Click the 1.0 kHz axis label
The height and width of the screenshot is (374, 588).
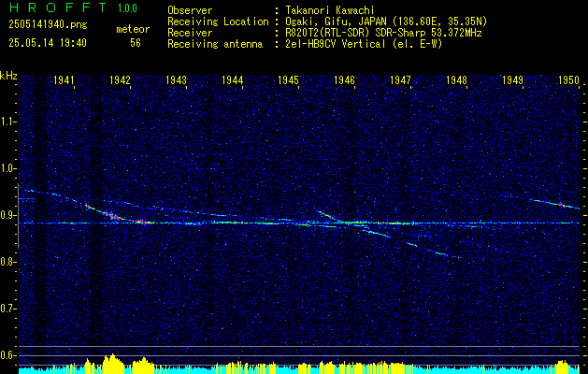(x=7, y=168)
